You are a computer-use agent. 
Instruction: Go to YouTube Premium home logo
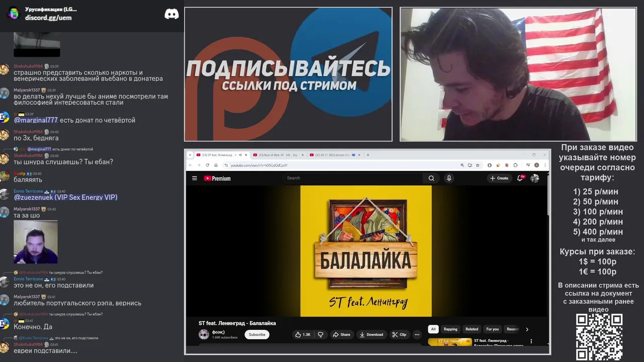click(217, 178)
